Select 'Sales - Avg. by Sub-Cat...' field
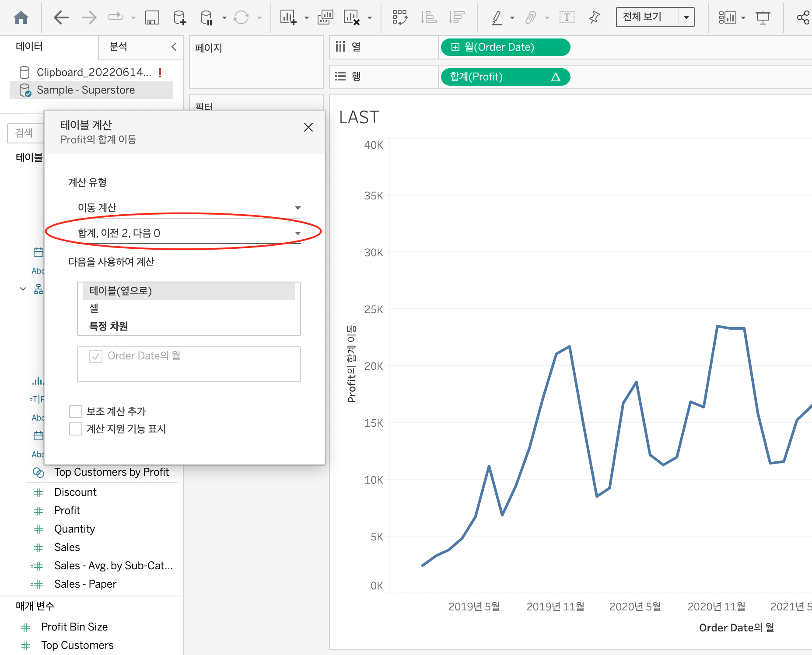Viewport: 812px width, 655px height. (x=113, y=566)
